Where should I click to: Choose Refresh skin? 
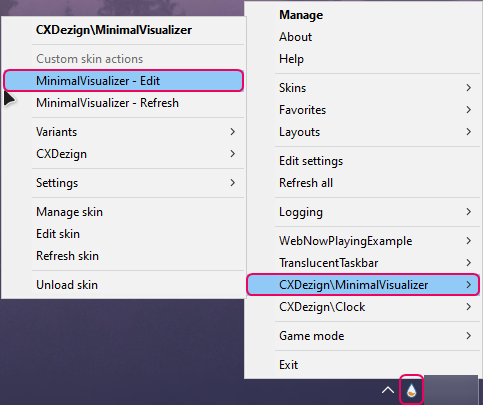click(x=124, y=256)
